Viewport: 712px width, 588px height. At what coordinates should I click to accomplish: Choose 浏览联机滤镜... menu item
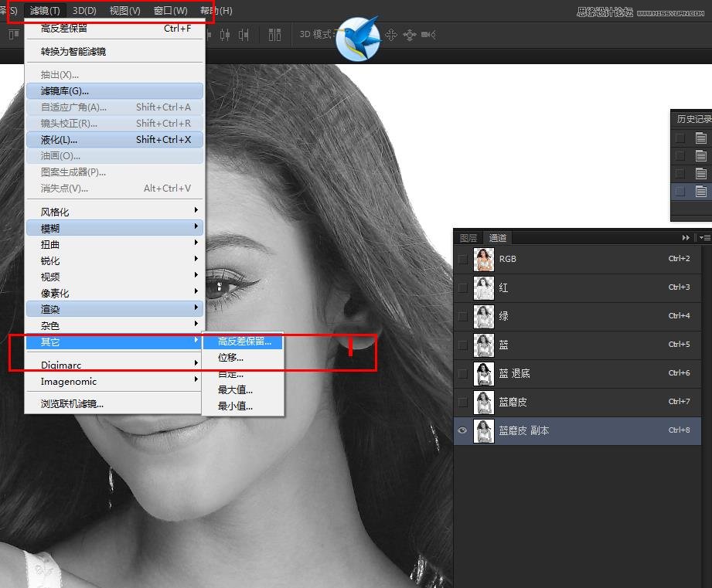[114, 404]
